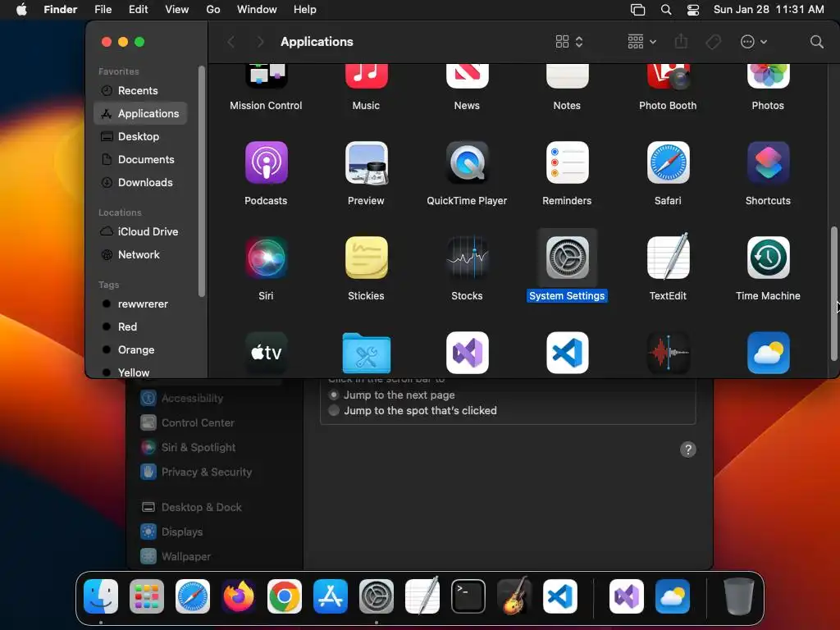Image resolution: width=840 pixels, height=630 pixels.
Task: Open the File menu
Action: [x=103, y=10]
